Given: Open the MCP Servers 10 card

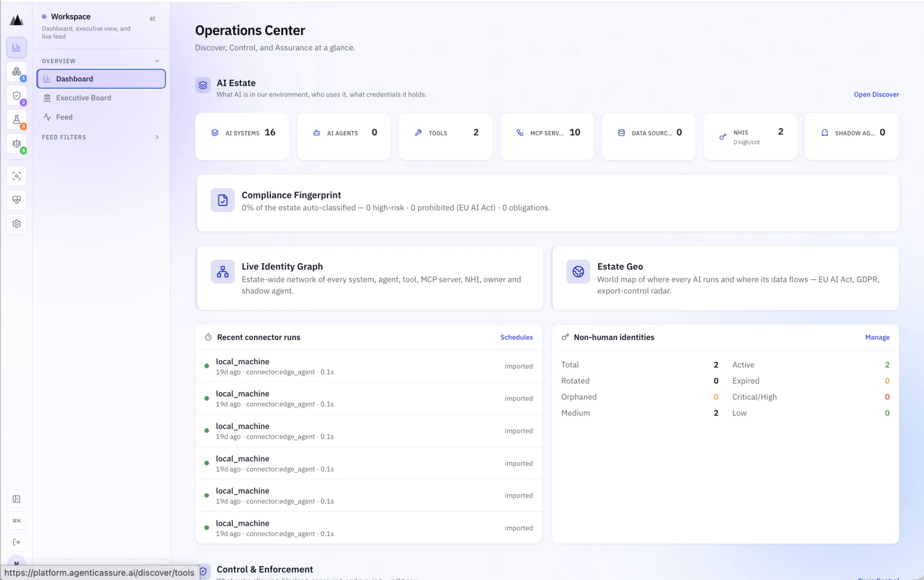Looking at the screenshot, I should [x=547, y=136].
